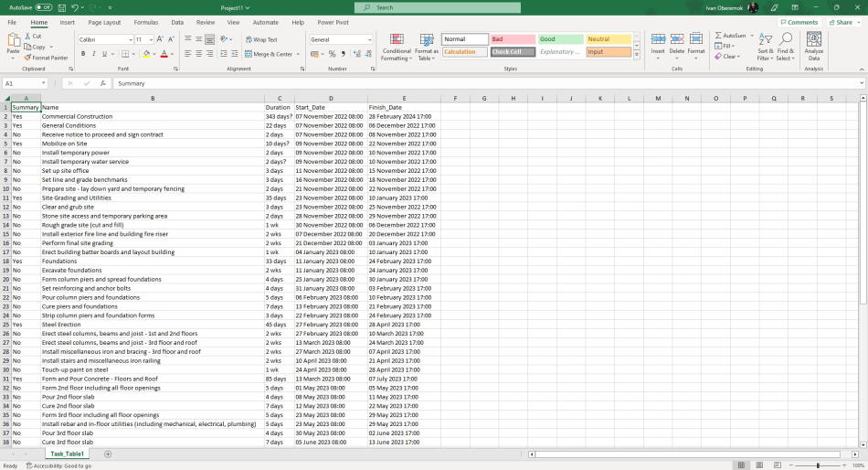Select column D header
The height and width of the screenshot is (470, 868).
331,98
